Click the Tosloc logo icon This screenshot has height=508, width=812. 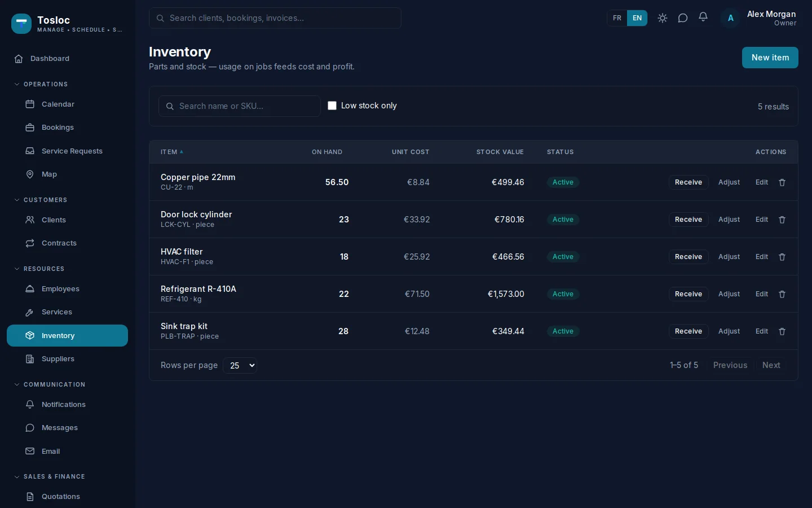point(21,24)
